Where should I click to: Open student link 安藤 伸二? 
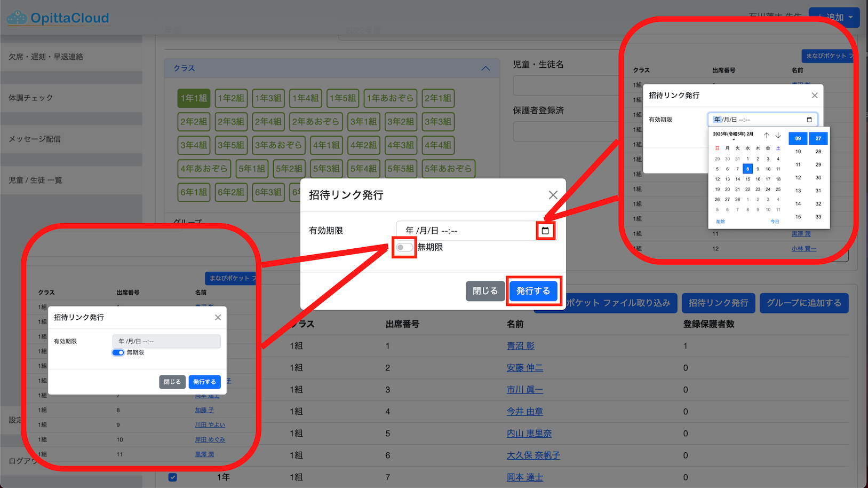tap(525, 368)
